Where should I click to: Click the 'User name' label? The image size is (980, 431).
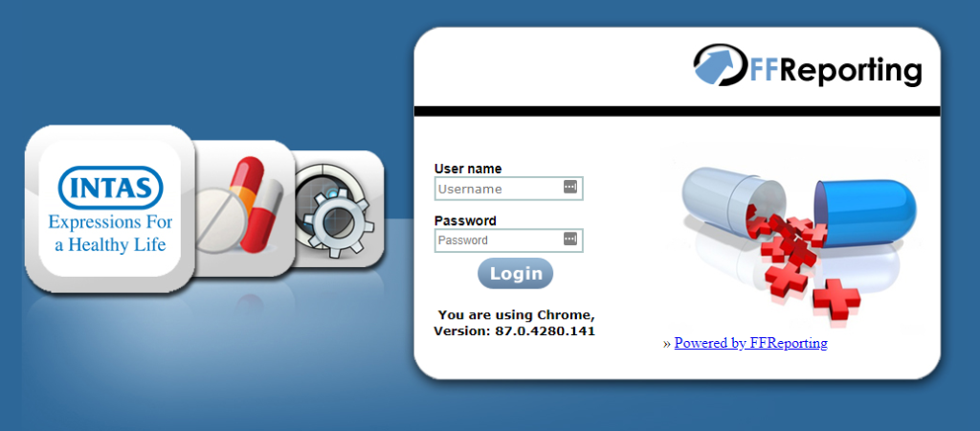(x=468, y=169)
